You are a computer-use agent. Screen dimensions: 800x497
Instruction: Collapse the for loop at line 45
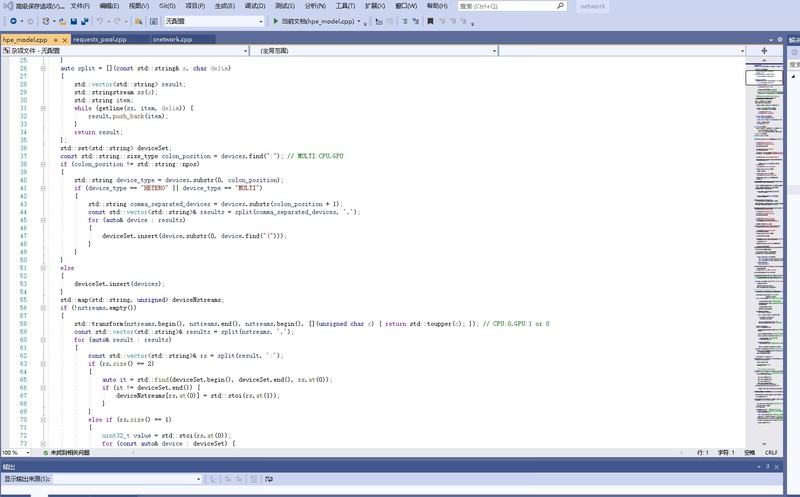pos(43,220)
